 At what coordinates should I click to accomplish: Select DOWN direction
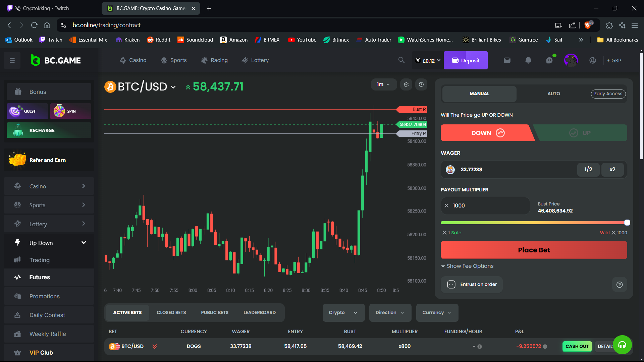tap(487, 133)
